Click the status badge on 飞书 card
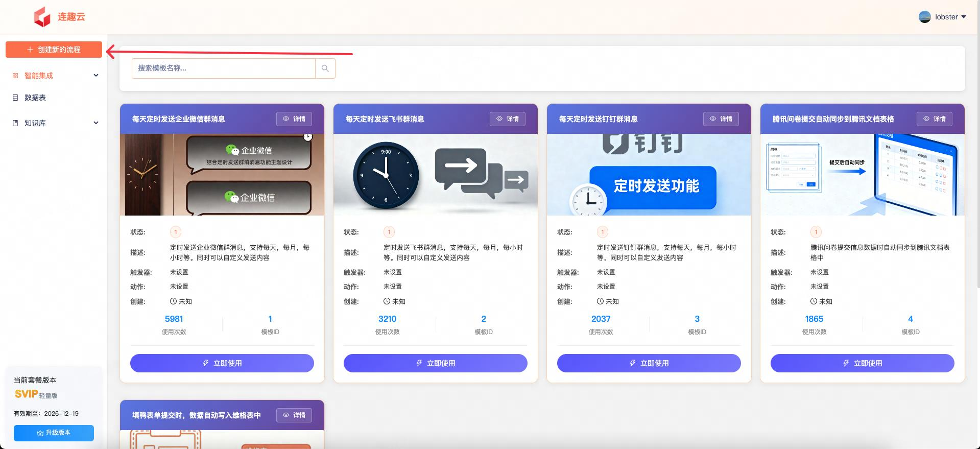This screenshot has height=449, width=980. pos(389,232)
